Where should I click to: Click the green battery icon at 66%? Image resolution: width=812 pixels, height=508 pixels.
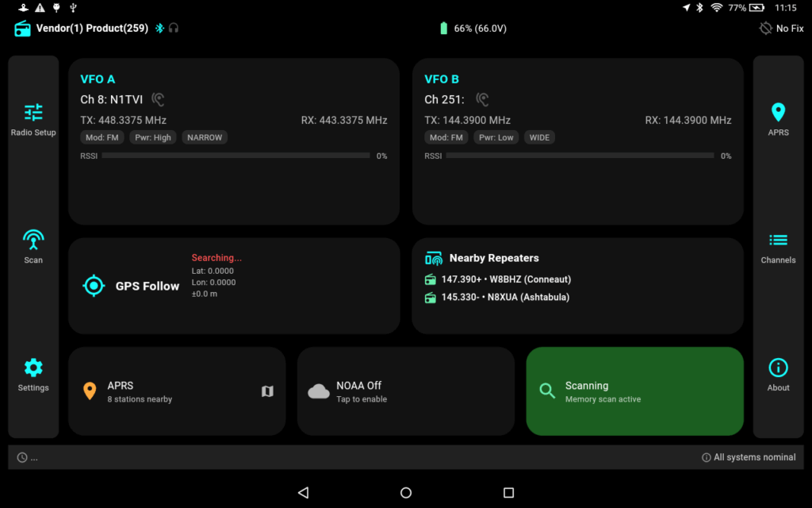pos(443,28)
